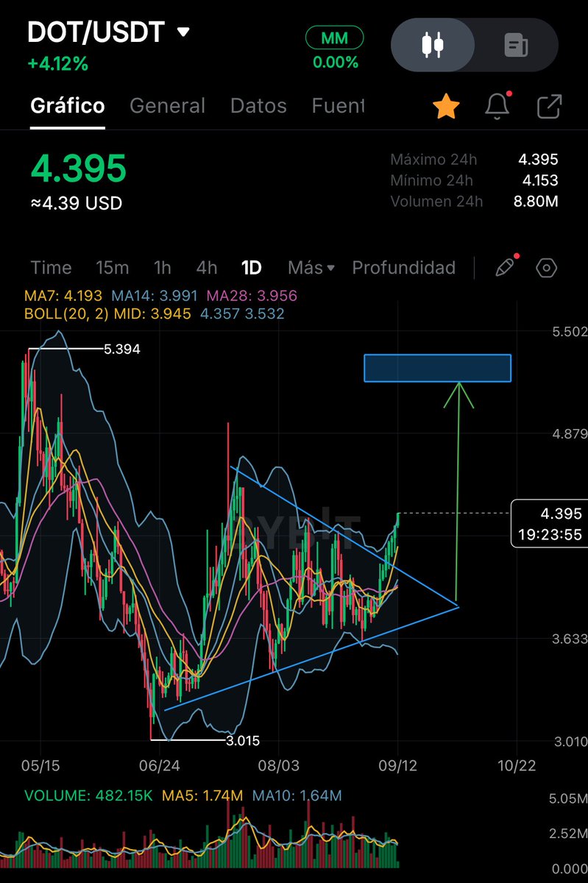588x883 pixels.
Task: Open price alerts bell icon
Action: (x=497, y=107)
